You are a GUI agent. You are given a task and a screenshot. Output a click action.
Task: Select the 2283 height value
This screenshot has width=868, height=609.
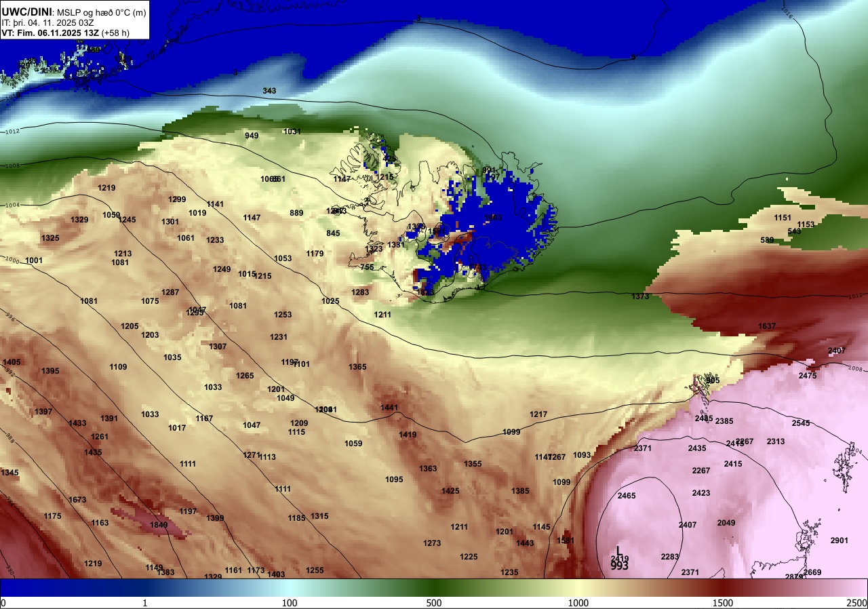pos(670,557)
